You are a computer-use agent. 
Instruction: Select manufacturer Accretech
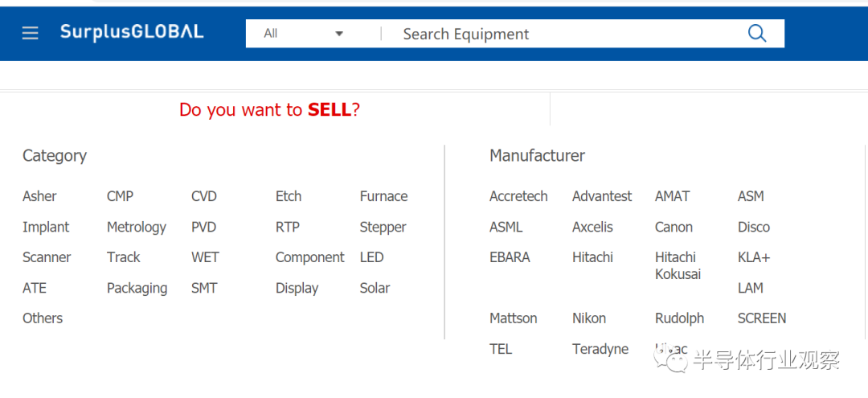coord(518,196)
